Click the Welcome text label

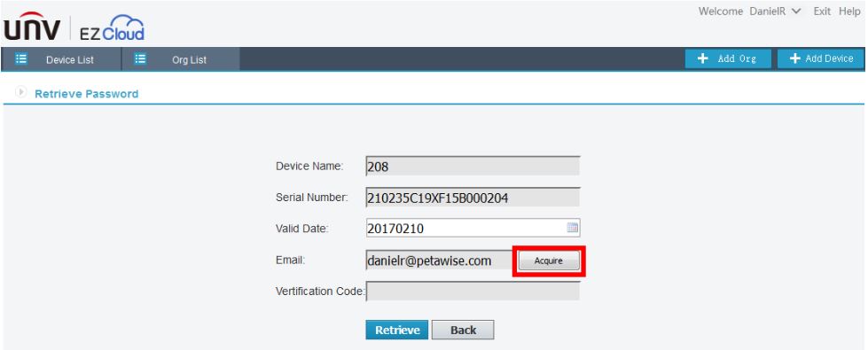pyautogui.click(x=722, y=11)
